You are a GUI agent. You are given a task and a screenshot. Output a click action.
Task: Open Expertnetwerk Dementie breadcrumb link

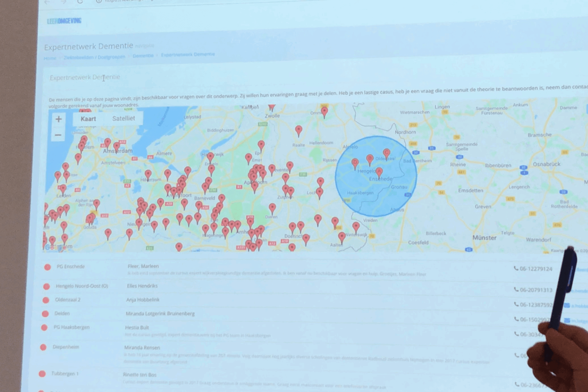188,55
